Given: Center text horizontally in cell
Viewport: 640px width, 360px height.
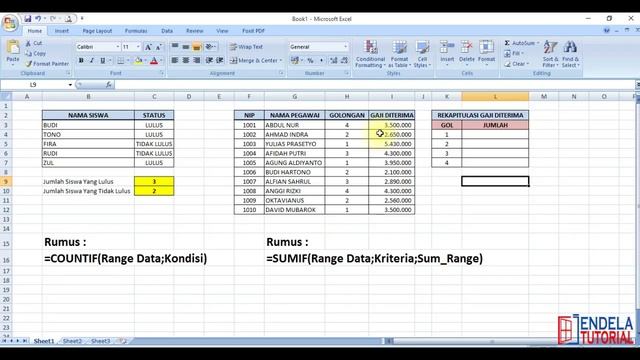Looking at the screenshot, I should (186, 60).
